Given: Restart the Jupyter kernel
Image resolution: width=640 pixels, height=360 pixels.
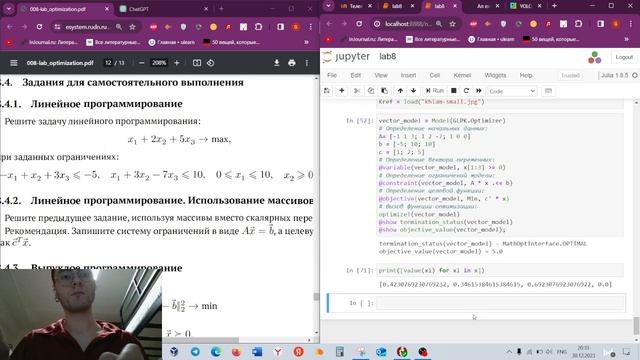Looking at the screenshot, I should [466, 91].
